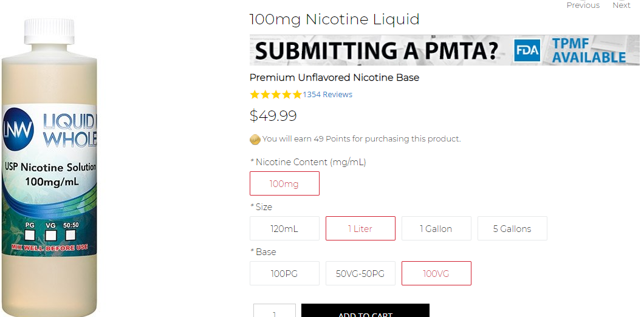Viewport: 644px width, 317px height.
Task: Go to the Previous product
Action: (583, 5)
